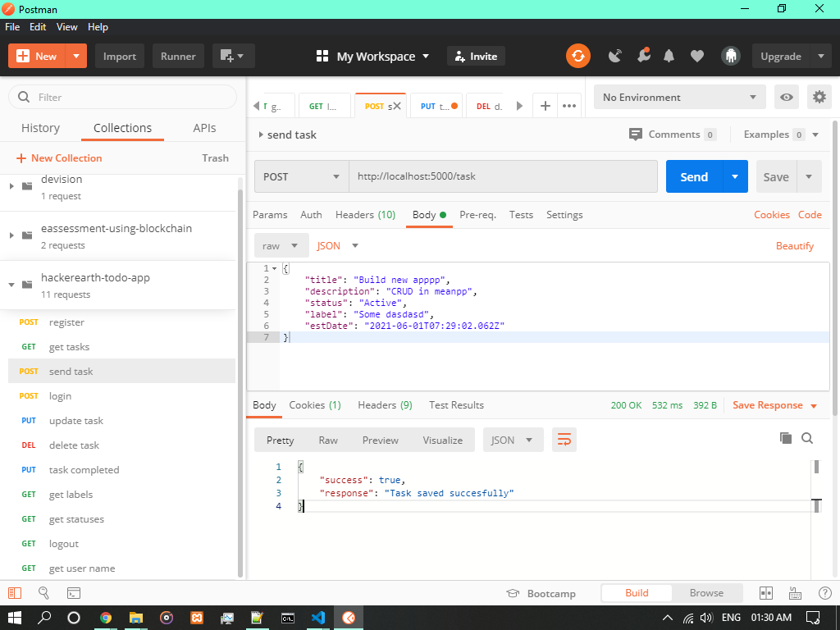This screenshot has height=630, width=840.
Task: Expand the devision collection
Action: [x=11, y=186]
